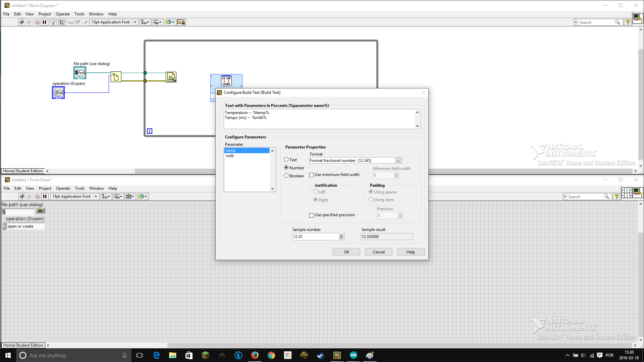Select the file path dialog icon
This screenshot has height=362, width=644.
tap(40, 211)
